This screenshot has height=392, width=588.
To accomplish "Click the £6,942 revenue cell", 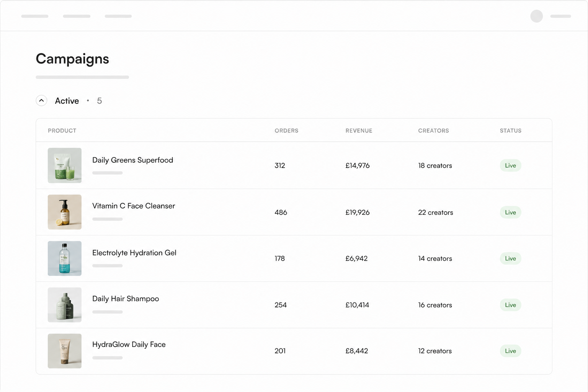I will pos(356,258).
